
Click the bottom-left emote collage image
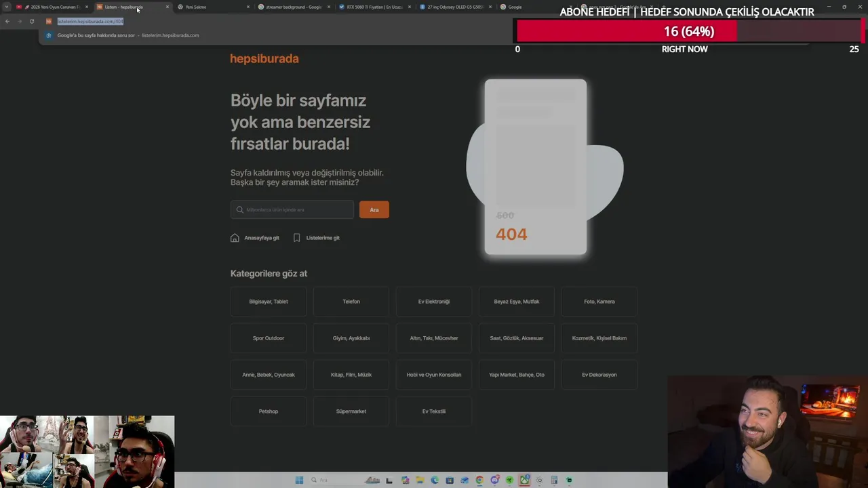click(87, 451)
